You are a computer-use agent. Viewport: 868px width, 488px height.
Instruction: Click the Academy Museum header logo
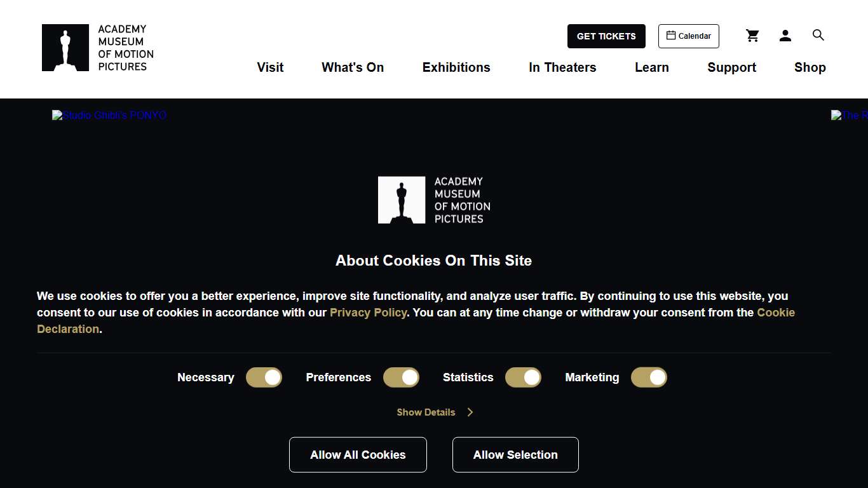click(98, 48)
